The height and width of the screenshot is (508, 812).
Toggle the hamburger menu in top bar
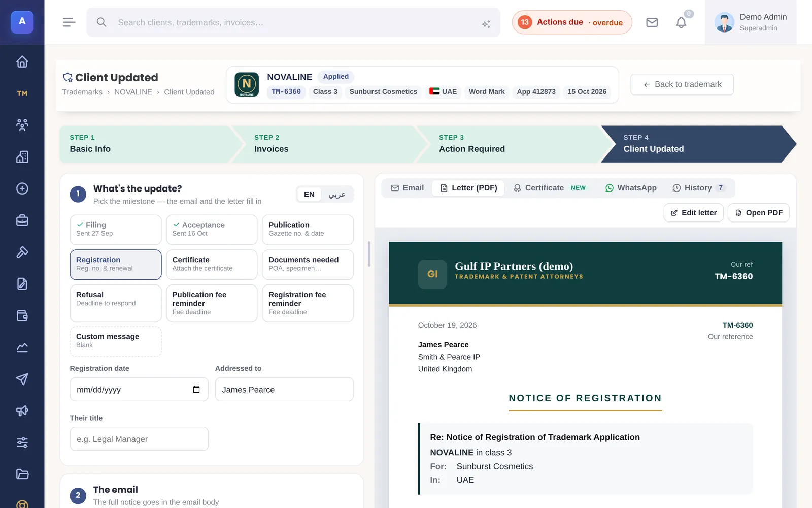coord(69,22)
